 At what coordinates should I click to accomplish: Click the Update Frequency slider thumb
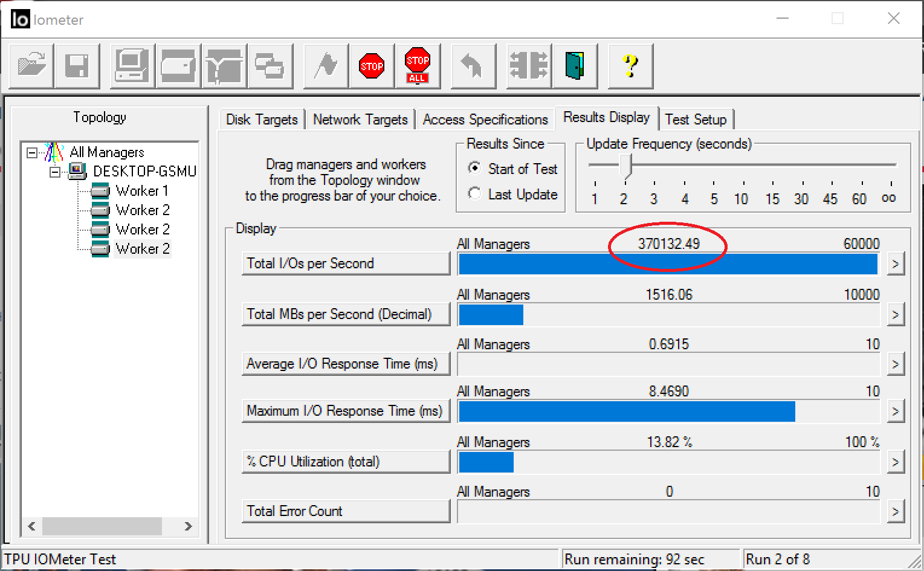pos(626,166)
